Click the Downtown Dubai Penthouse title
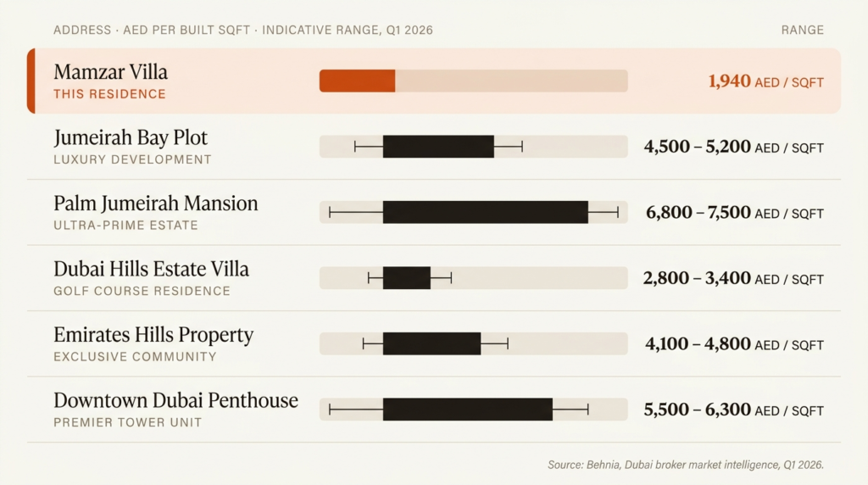The width and height of the screenshot is (868, 485). (175, 400)
